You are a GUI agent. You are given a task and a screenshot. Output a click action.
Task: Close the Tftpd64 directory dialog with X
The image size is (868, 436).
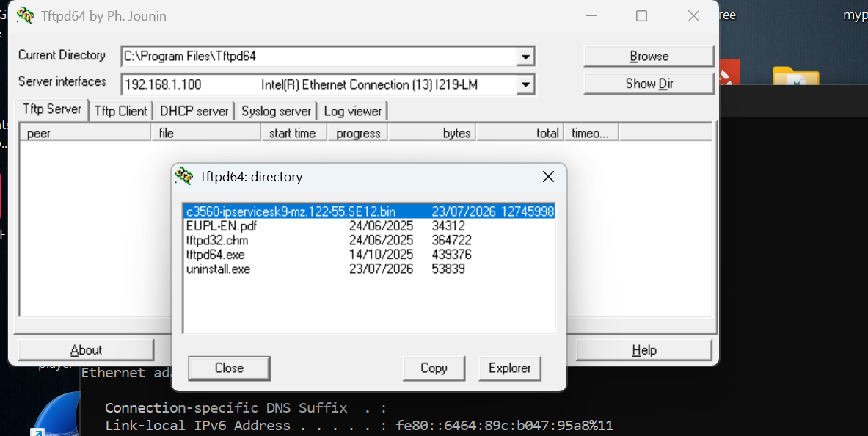point(548,177)
